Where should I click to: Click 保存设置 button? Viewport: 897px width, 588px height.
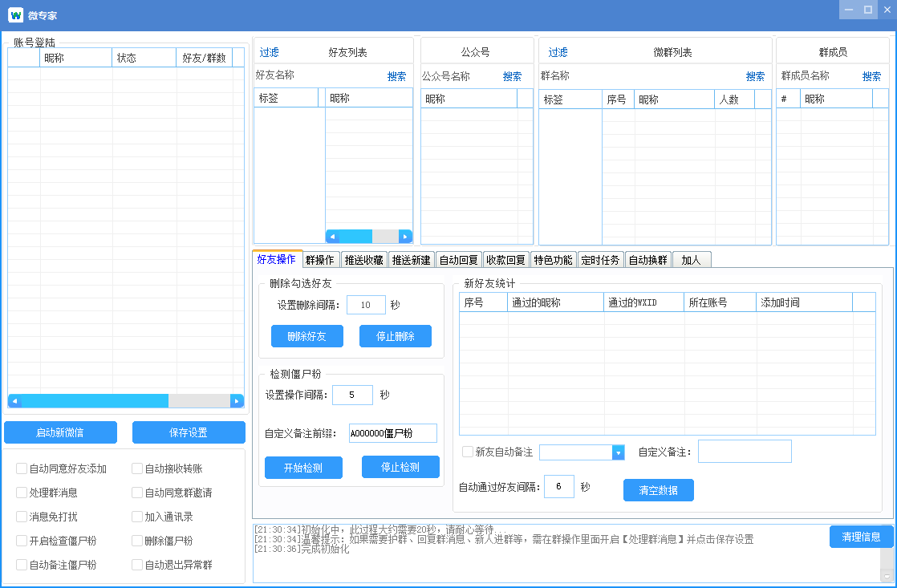pos(189,432)
